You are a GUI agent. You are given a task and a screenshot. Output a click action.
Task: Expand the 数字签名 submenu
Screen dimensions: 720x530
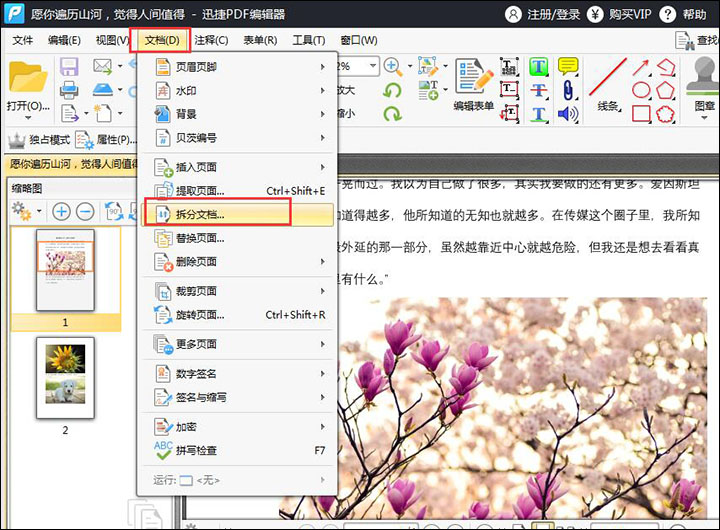238,373
